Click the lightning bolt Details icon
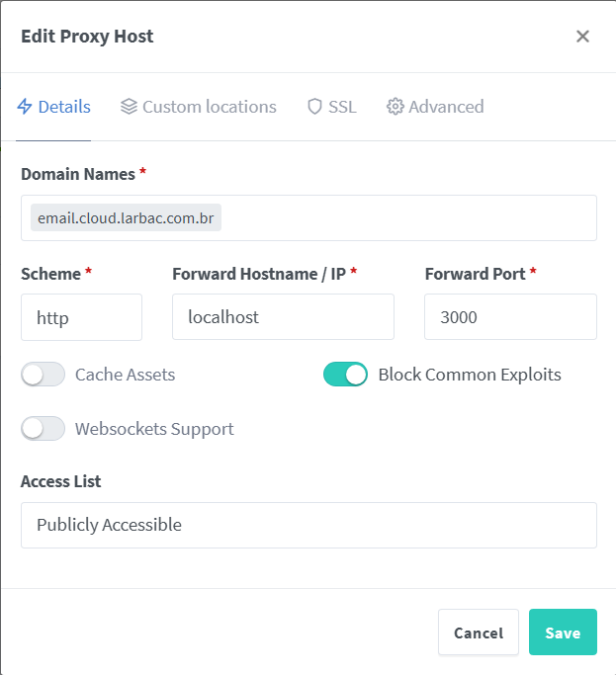This screenshot has width=616, height=675. tap(25, 107)
